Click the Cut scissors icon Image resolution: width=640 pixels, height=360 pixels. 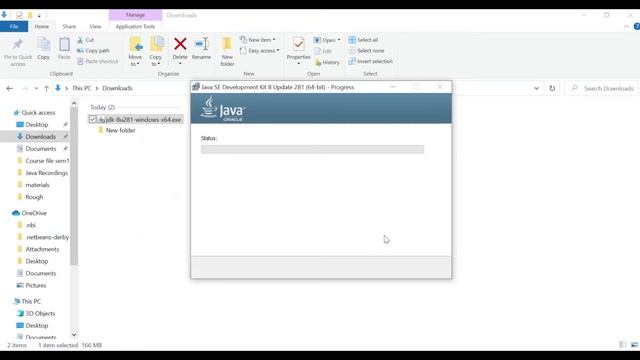(x=80, y=40)
